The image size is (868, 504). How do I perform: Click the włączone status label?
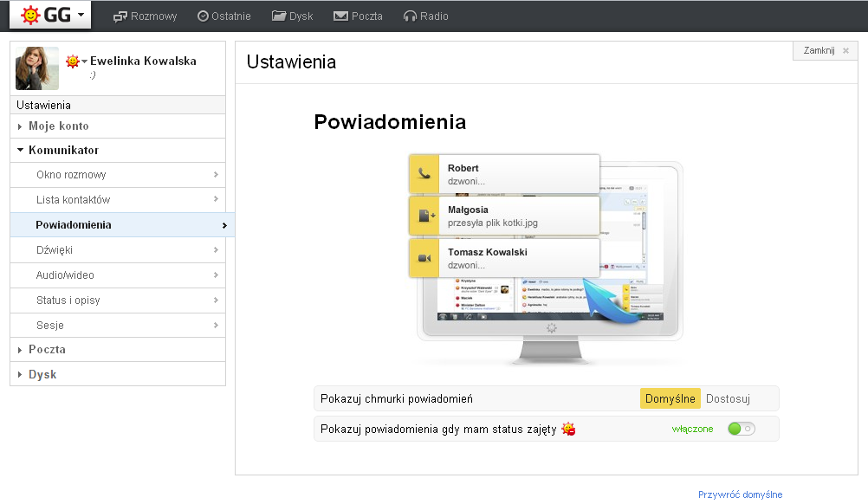click(x=692, y=429)
